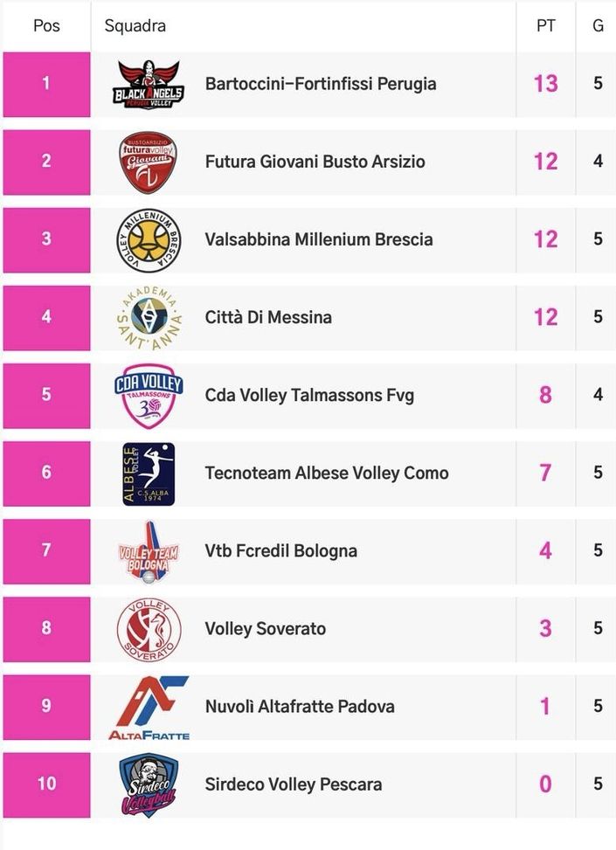Click the G column header
616x850 pixels.
point(598,25)
